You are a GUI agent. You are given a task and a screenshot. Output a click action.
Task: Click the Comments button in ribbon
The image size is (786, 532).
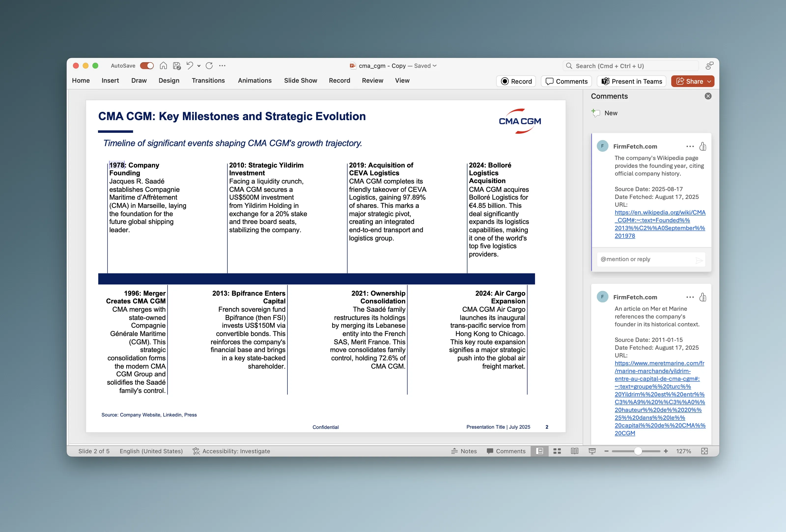click(x=566, y=82)
